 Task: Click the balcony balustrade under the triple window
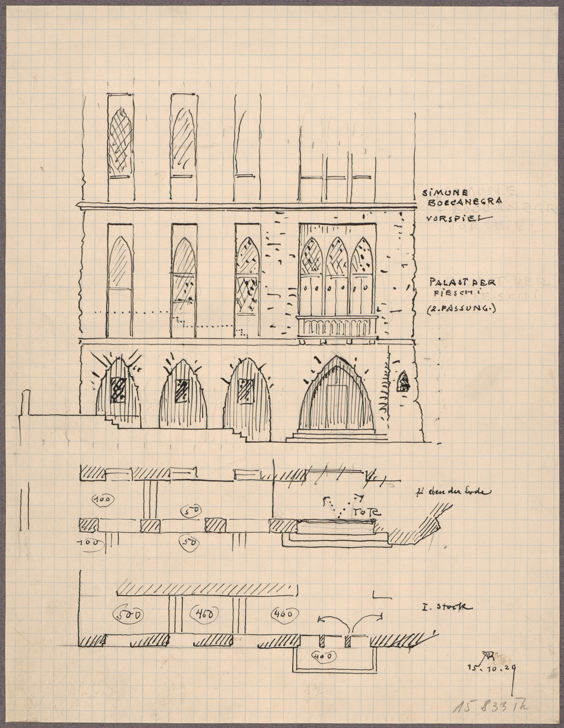(x=337, y=328)
